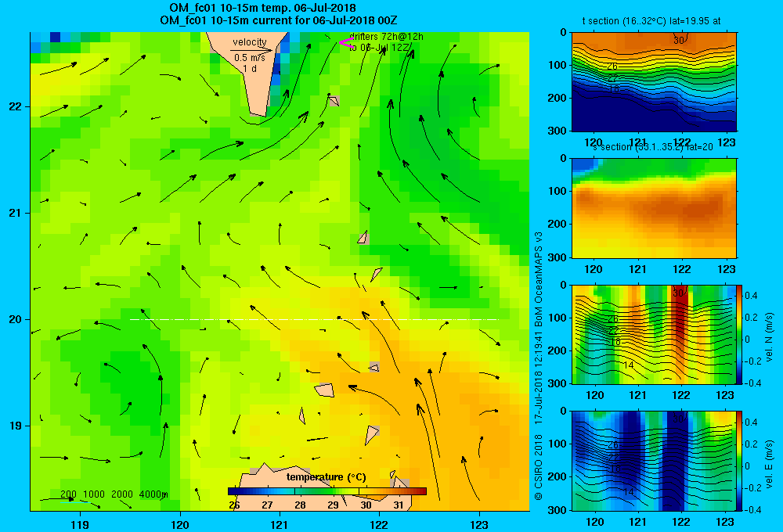Click colorbar tick 31 on the temperature scale
The width and height of the screenshot is (783, 532).
tap(398, 505)
